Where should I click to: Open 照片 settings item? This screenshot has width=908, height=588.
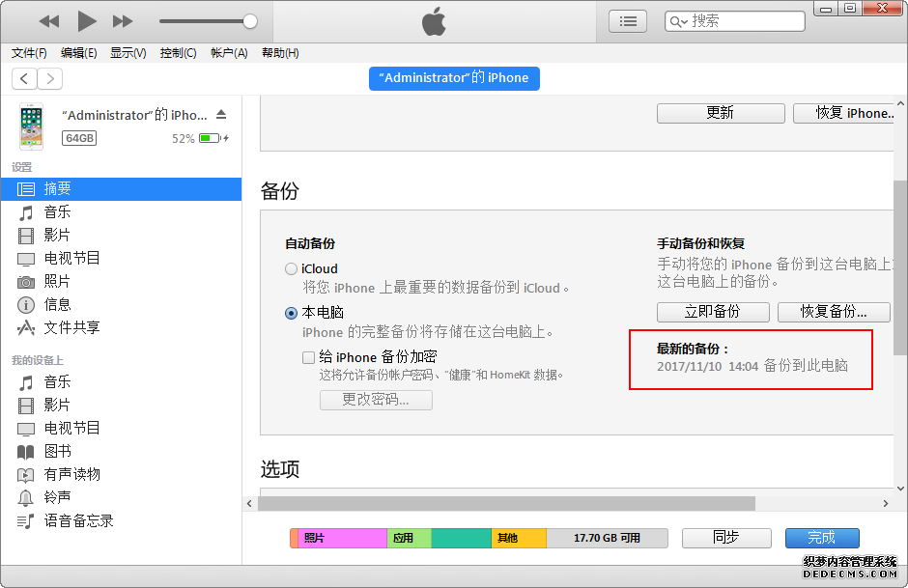(121, 281)
